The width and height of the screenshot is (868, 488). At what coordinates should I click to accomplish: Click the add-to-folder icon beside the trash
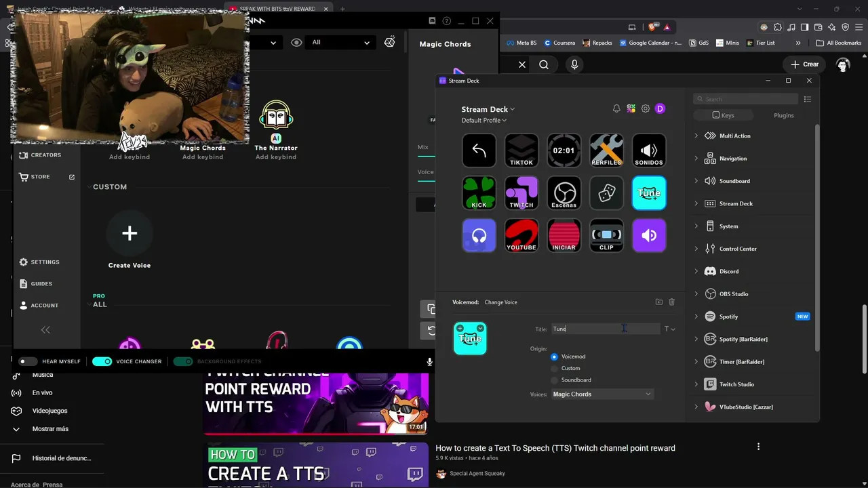[658, 302]
